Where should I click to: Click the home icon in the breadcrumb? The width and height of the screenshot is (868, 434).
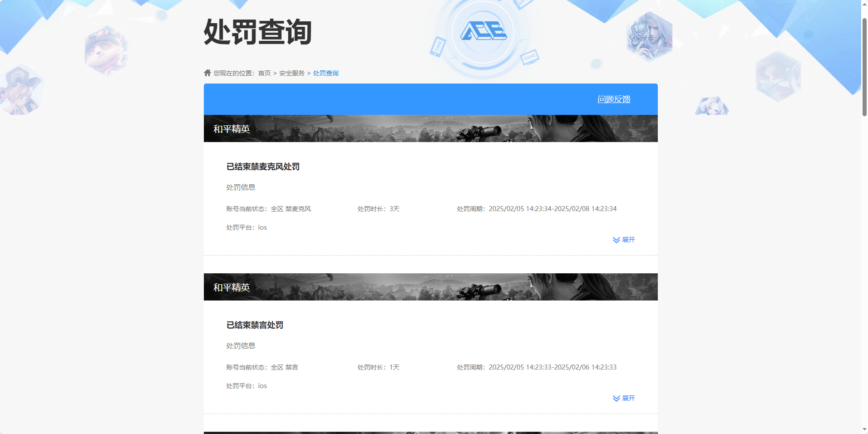click(x=207, y=73)
